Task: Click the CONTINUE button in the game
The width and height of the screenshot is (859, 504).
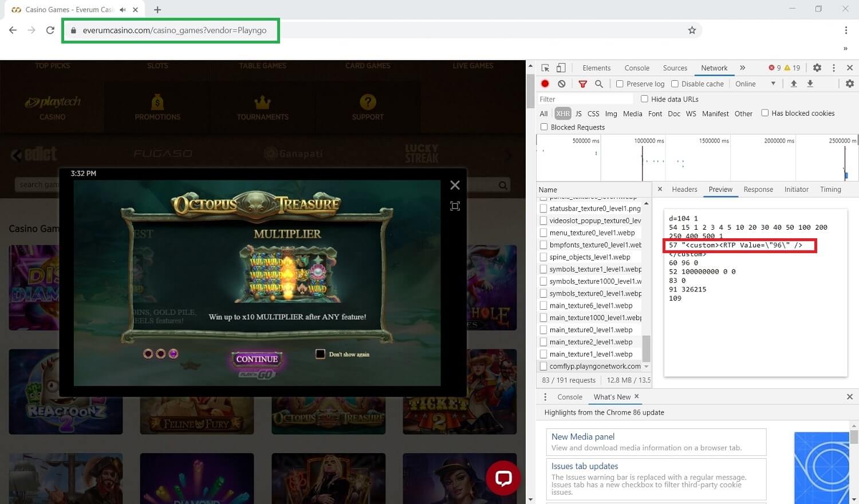Action: point(257,359)
